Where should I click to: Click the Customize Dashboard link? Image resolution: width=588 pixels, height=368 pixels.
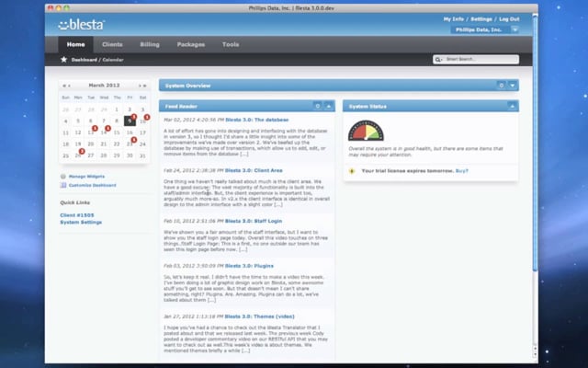92,185
